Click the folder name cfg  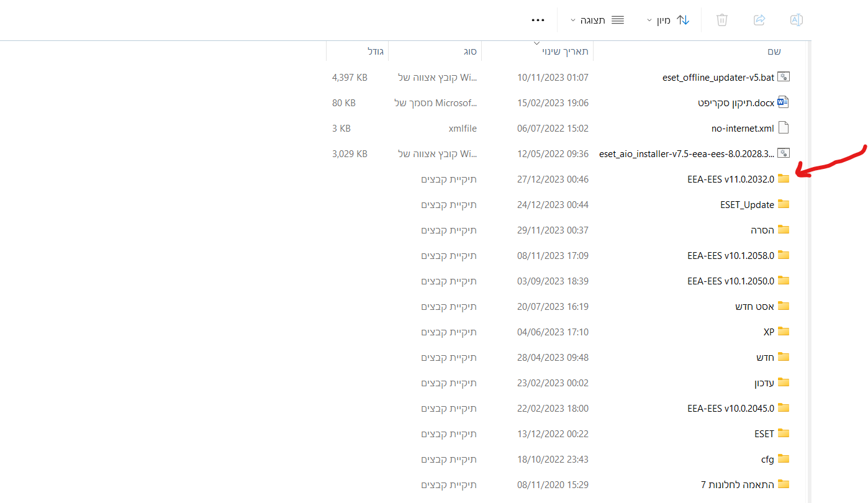point(767,460)
